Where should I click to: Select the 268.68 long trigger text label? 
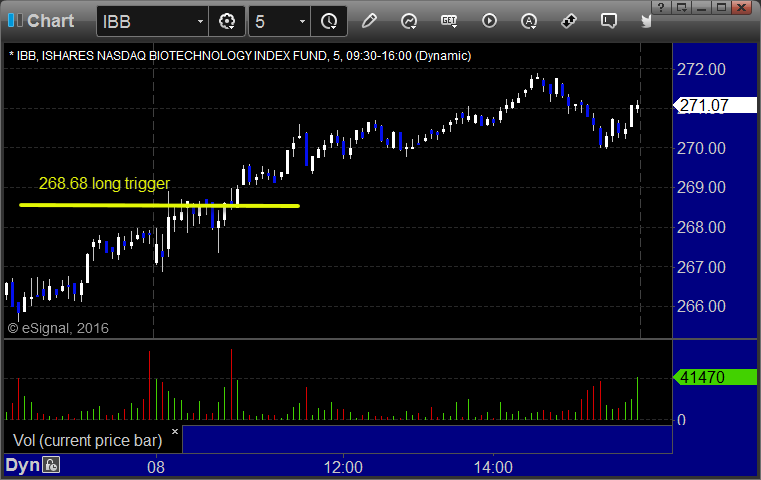point(104,183)
